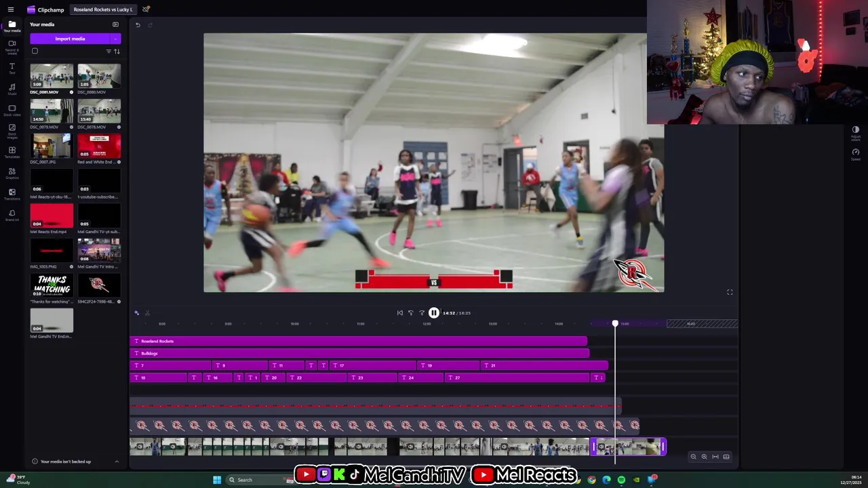The width and height of the screenshot is (868, 488).
Task: Tick the select-all media checkbox
Action: (x=35, y=51)
